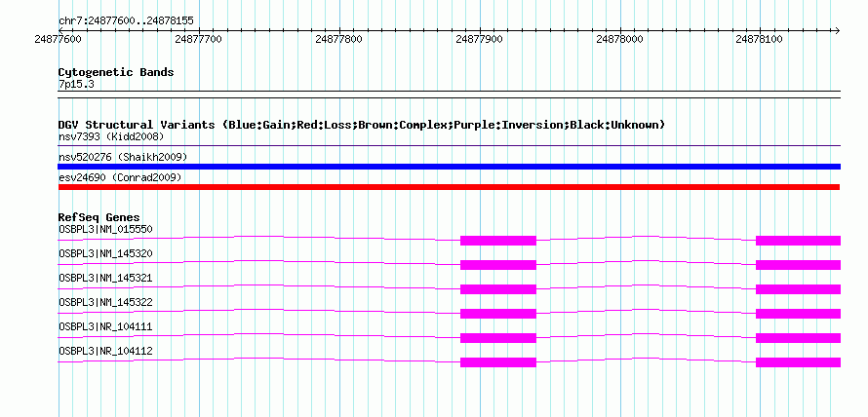Open OSBPL3|NM_145320 transcript label
868x417 pixels.
tap(105, 253)
